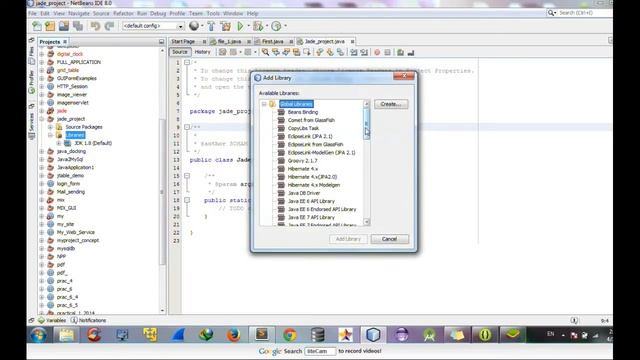Click Cancel in the Add Library dialog
The image size is (640, 360).
(x=389, y=239)
